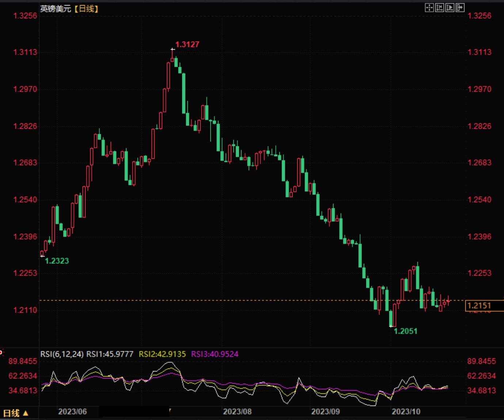The width and height of the screenshot is (504, 420).
Task: Click the yellow RSI2:42.9135 label
Action: 162,354
